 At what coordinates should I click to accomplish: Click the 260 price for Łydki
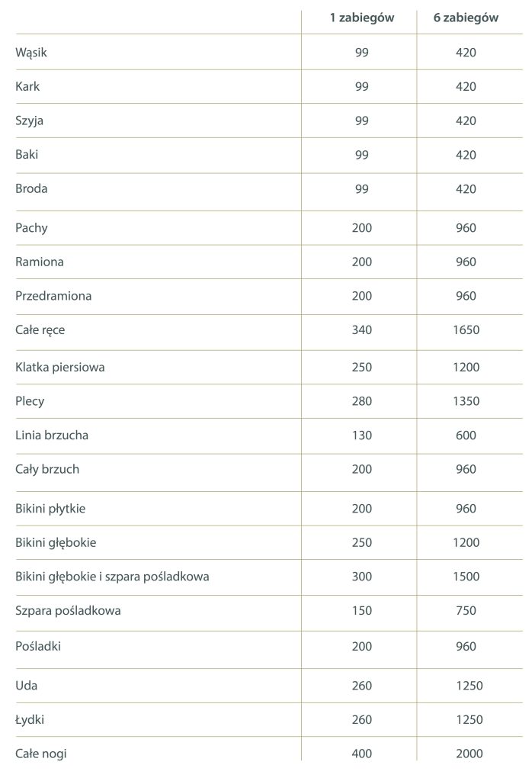point(361,719)
